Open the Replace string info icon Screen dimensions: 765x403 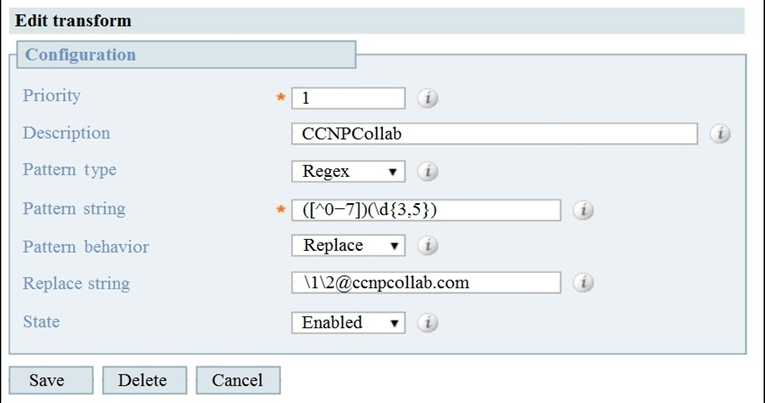click(x=583, y=282)
